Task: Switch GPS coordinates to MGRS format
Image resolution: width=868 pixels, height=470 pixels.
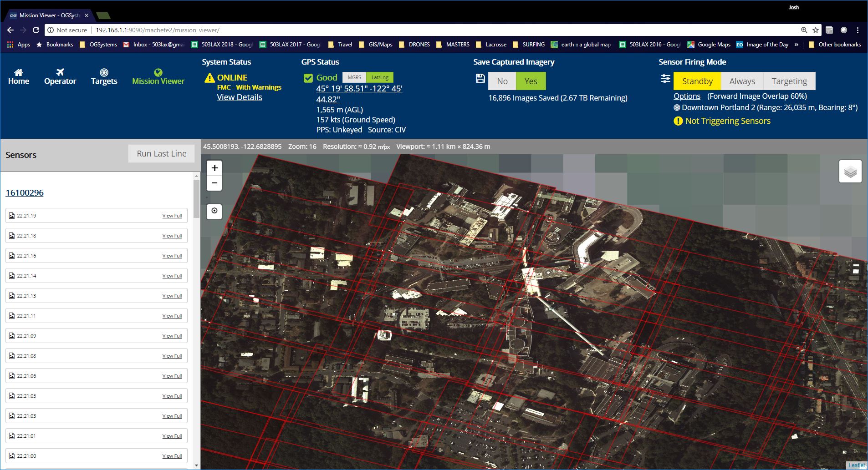Action: pos(354,77)
